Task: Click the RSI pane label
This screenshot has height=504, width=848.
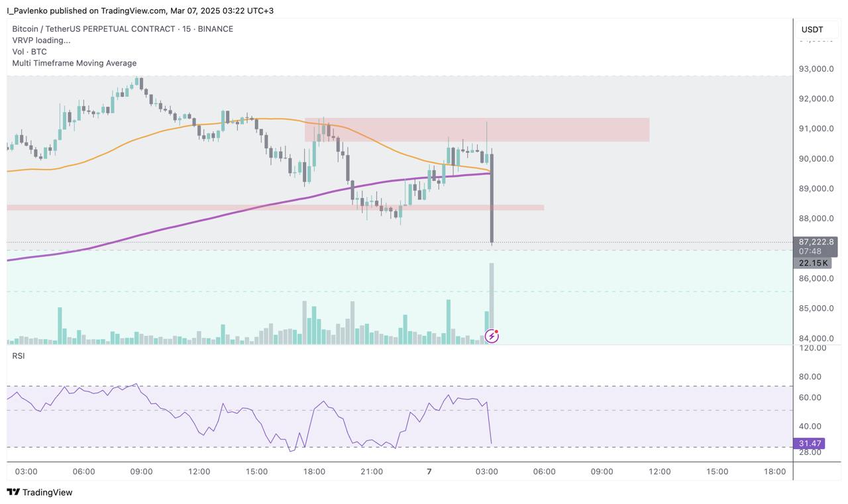Action: [x=19, y=356]
